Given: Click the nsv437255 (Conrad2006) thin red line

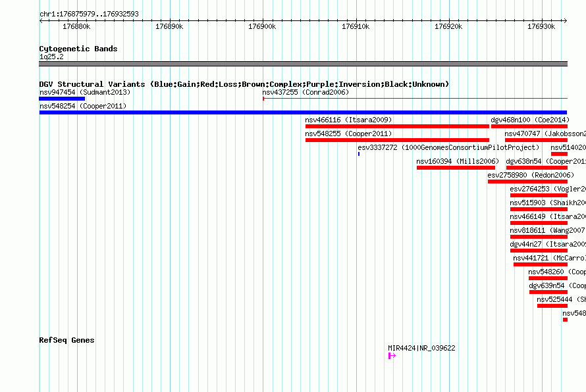Looking at the screenshot, I should pos(415,99).
